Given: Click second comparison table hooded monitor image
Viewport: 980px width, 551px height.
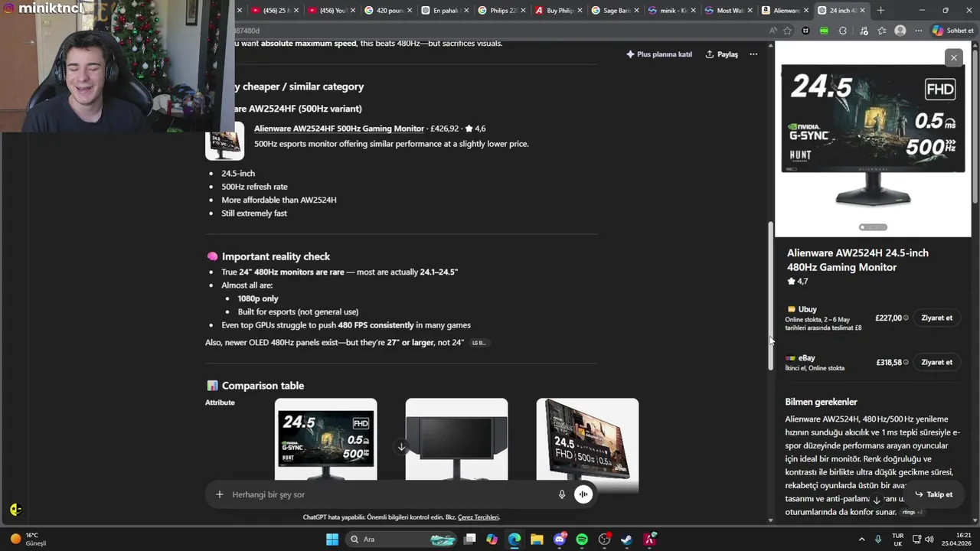Looking at the screenshot, I should click(456, 439).
